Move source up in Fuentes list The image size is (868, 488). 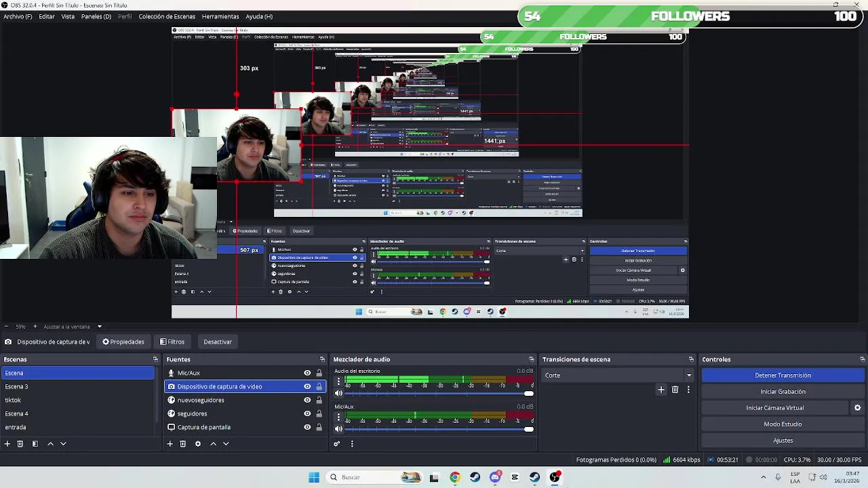pos(213,443)
